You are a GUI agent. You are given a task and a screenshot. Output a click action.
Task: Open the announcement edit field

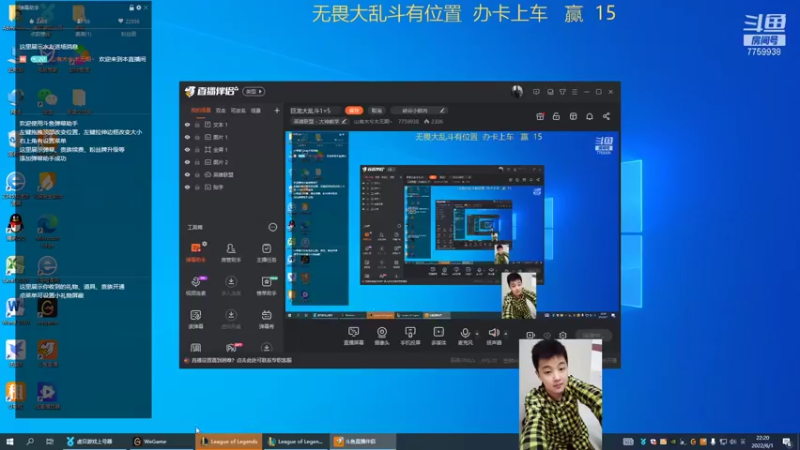[x=418, y=110]
